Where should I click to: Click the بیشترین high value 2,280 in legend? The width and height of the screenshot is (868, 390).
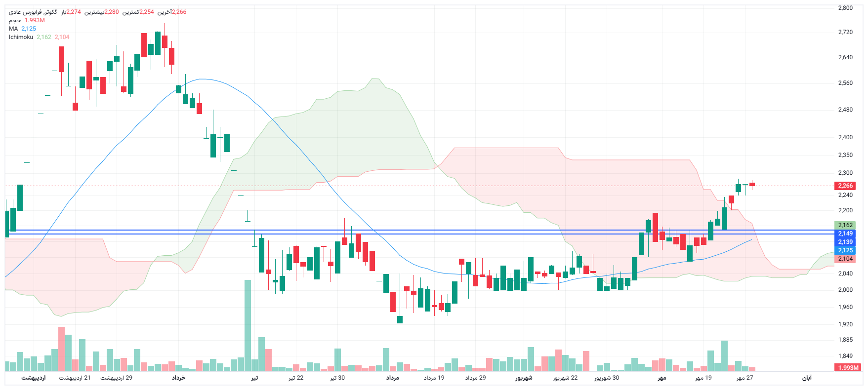pyautogui.click(x=111, y=12)
